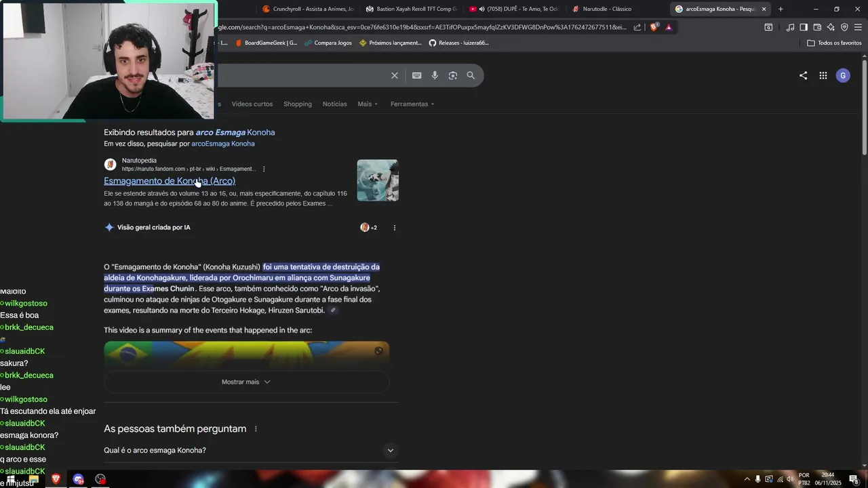Screen dimensions: 868x488
Task: Copy link of the AI overview paragraph
Action: point(333,310)
